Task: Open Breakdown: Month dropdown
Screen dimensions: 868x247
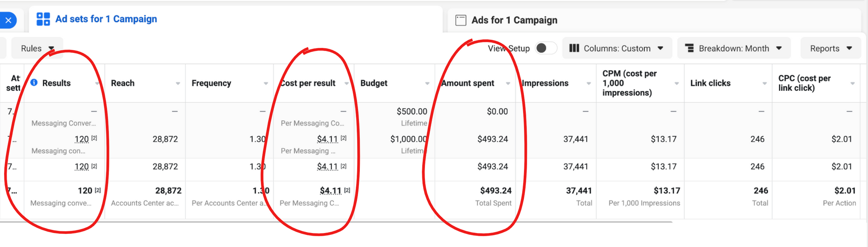Action: click(734, 48)
